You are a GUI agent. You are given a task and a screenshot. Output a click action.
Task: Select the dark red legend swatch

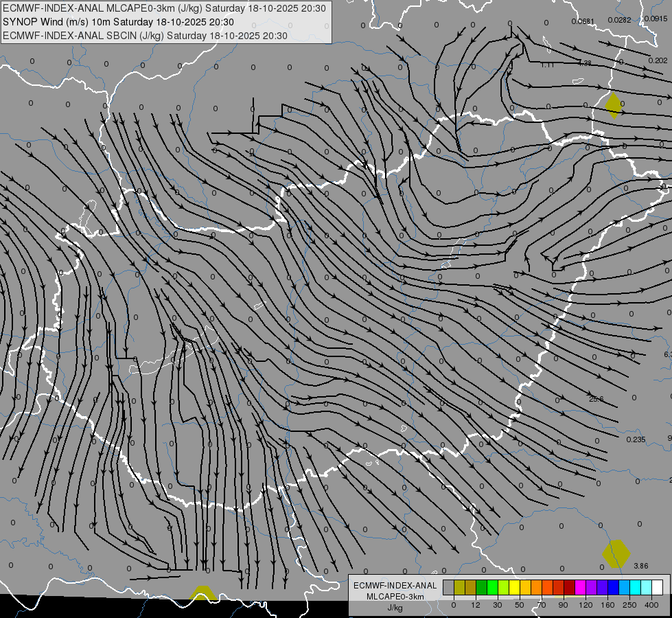pyautogui.click(x=570, y=587)
